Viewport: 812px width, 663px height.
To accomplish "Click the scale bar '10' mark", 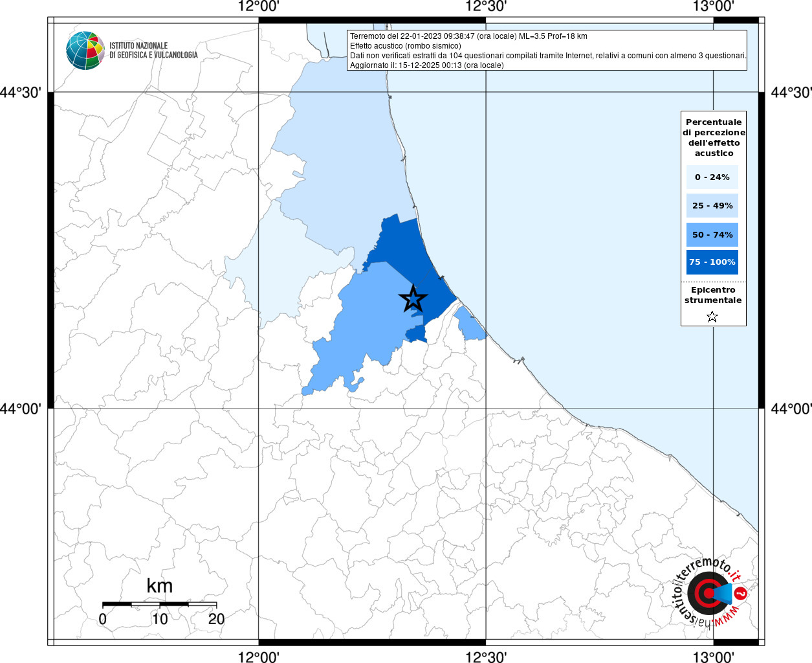I will click(x=160, y=619).
